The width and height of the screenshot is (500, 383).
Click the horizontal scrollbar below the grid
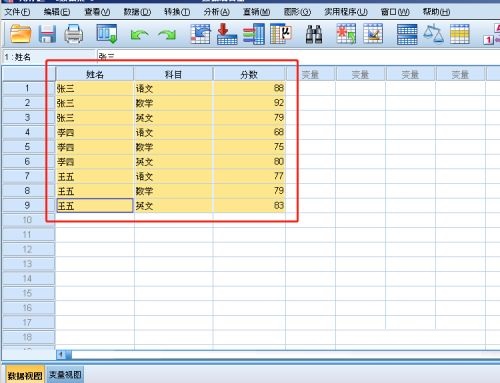coord(278,355)
